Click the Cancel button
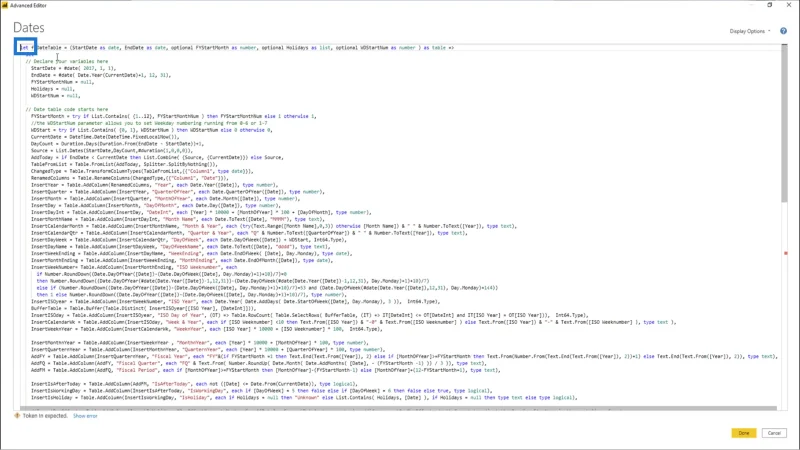800x450 pixels. pyautogui.click(x=774, y=433)
